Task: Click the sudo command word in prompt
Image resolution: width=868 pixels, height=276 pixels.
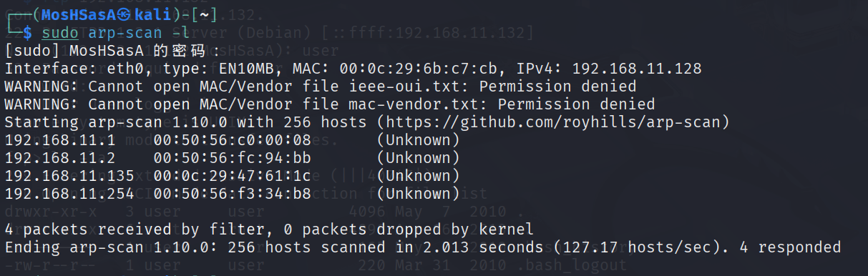Action: click(59, 33)
